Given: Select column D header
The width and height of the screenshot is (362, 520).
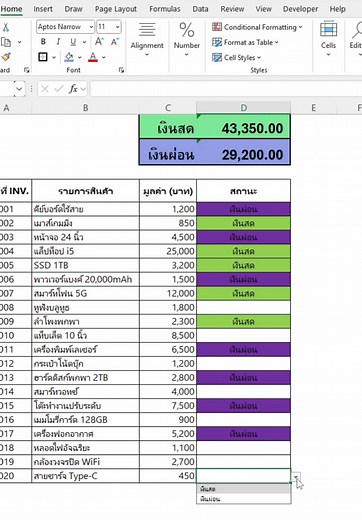Looking at the screenshot, I should [x=243, y=108].
